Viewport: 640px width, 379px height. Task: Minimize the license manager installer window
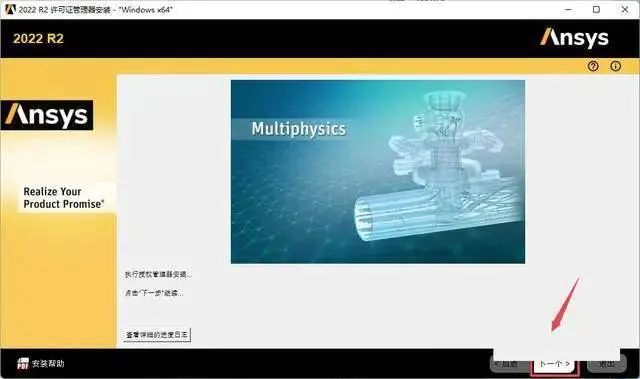point(568,9)
